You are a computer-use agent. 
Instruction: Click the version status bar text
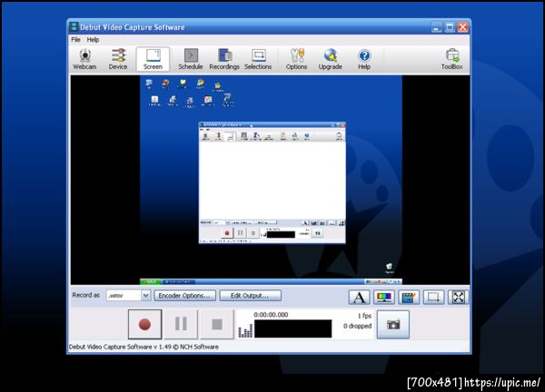coord(144,347)
